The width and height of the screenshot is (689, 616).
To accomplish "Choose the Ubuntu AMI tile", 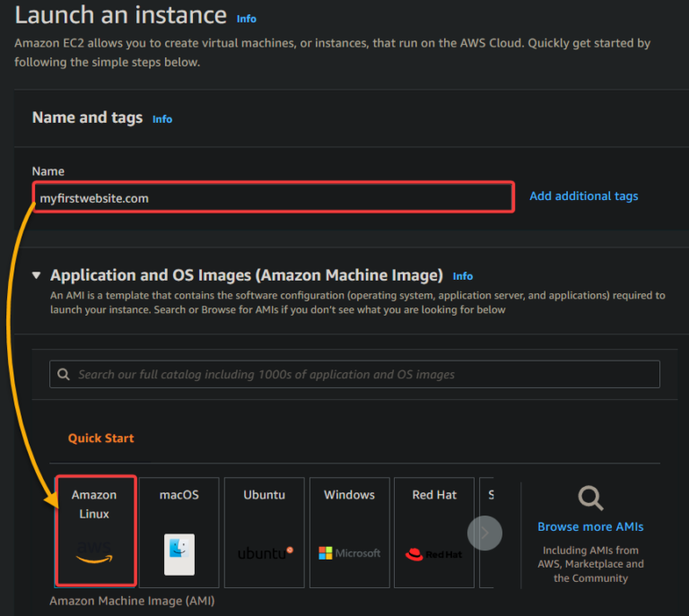I will pos(264,532).
